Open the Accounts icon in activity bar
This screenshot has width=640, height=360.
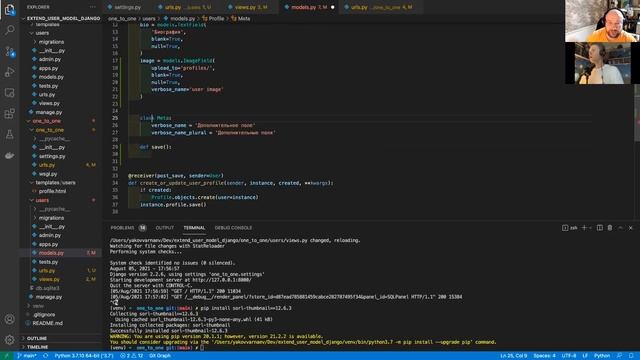[9, 319]
